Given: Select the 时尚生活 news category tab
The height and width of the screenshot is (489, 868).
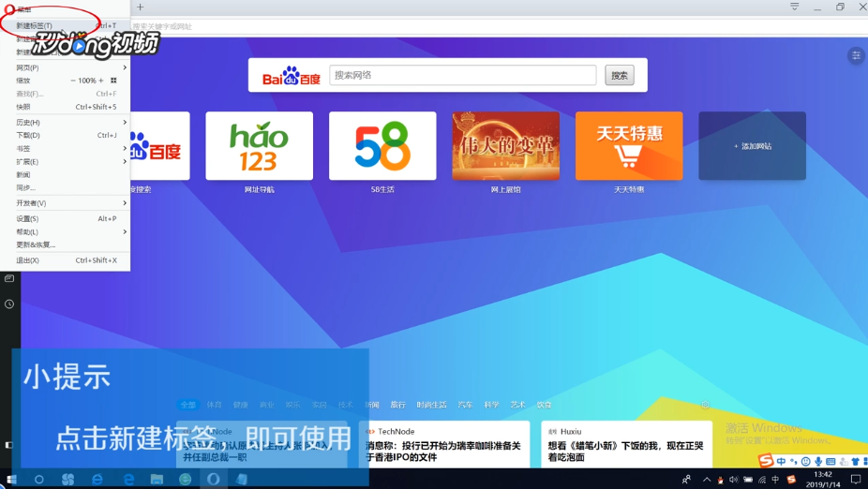Looking at the screenshot, I should click(x=431, y=405).
